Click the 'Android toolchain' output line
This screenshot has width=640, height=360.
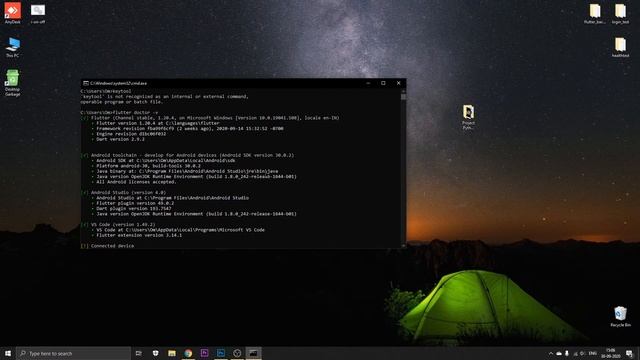pos(188,155)
